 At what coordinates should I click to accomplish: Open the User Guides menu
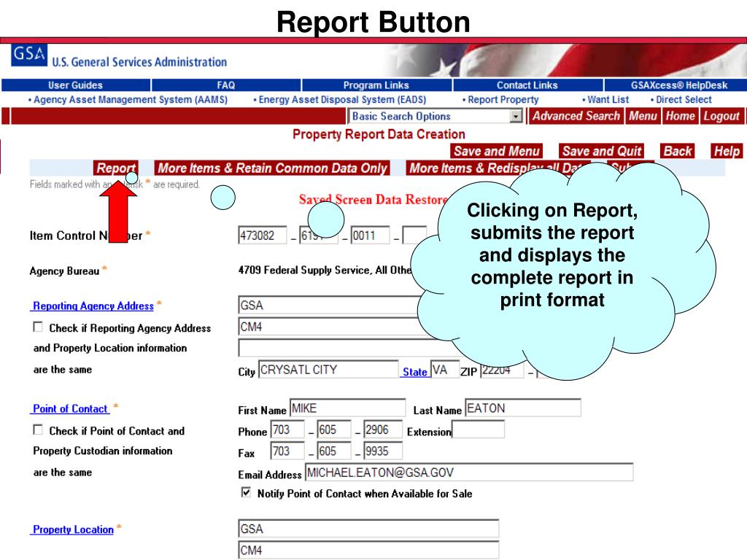click(x=75, y=85)
